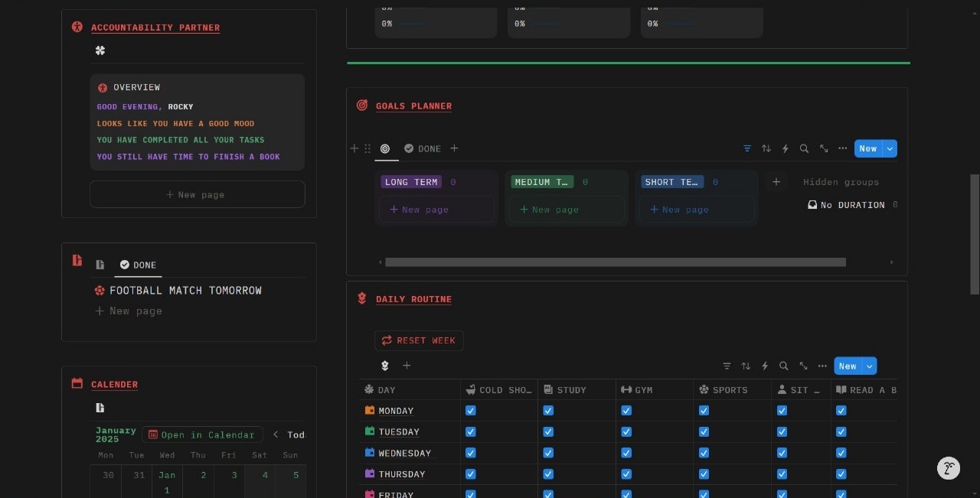Open sort options in Daily Routine
Screen dimensions: 980x498
(x=746, y=366)
